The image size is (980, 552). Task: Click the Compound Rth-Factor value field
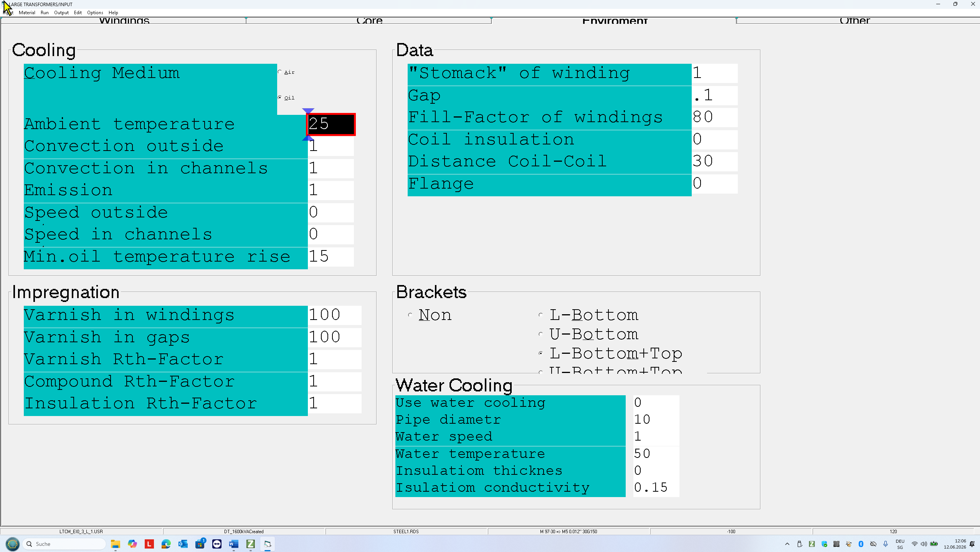[x=335, y=381]
